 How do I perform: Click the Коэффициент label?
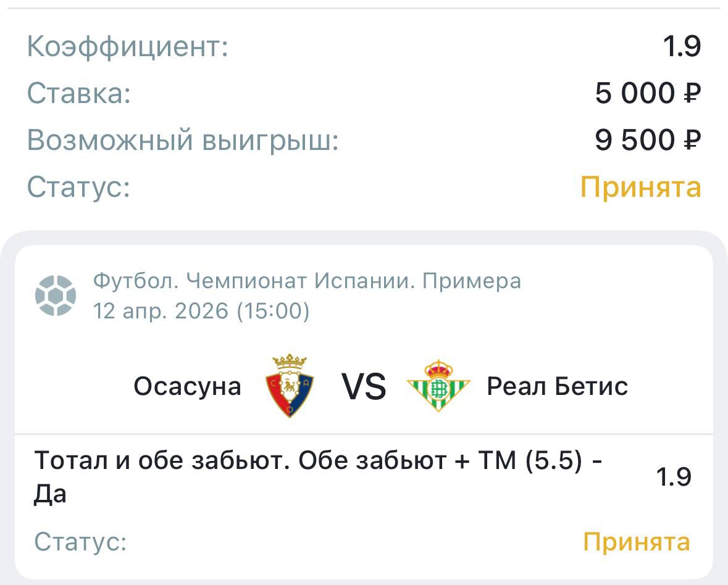coord(128,47)
